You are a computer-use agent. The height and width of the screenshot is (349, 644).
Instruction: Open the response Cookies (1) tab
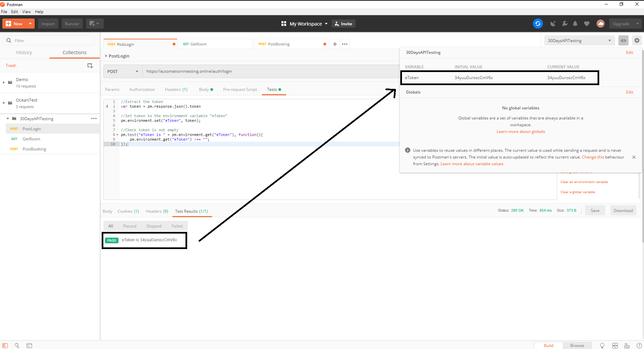(x=128, y=211)
